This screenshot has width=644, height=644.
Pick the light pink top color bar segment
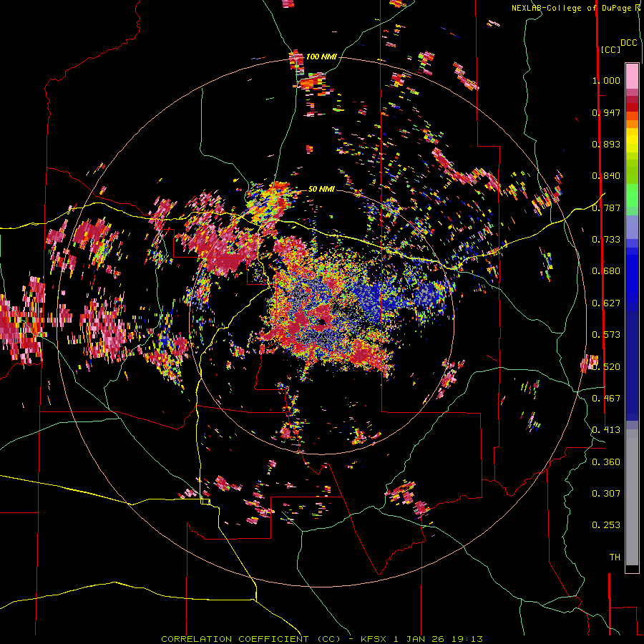(x=632, y=77)
